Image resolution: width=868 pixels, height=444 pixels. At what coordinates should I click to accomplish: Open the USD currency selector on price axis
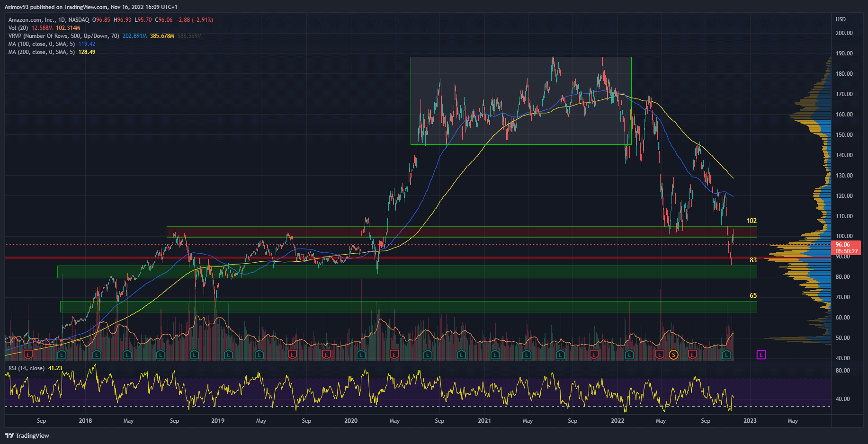[x=841, y=19]
